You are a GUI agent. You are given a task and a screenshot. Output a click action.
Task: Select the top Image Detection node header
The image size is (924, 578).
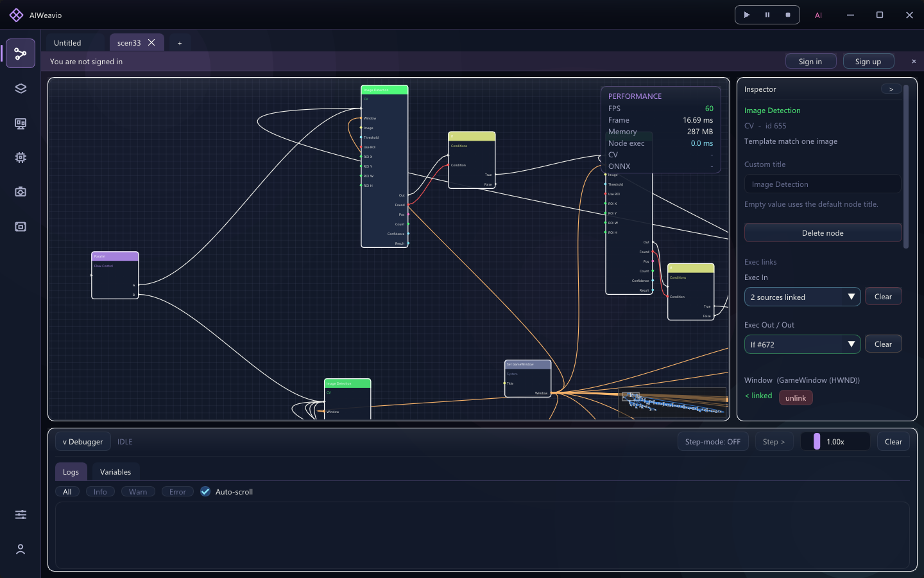(384, 90)
